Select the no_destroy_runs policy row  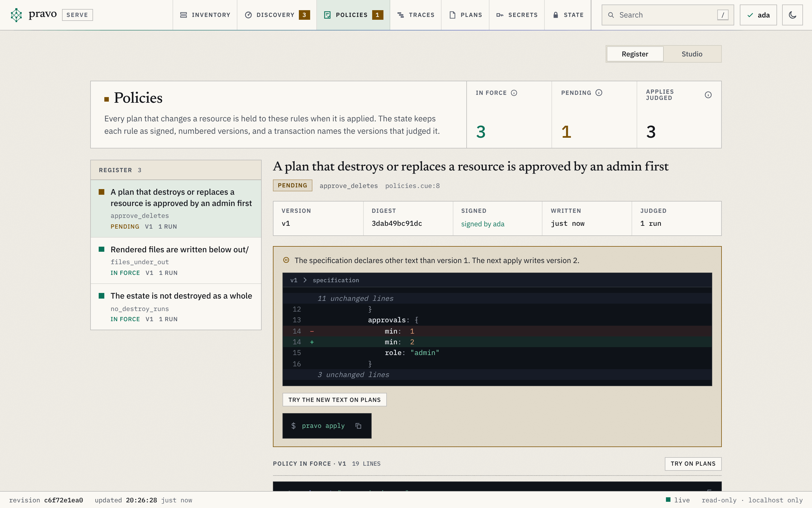click(176, 307)
